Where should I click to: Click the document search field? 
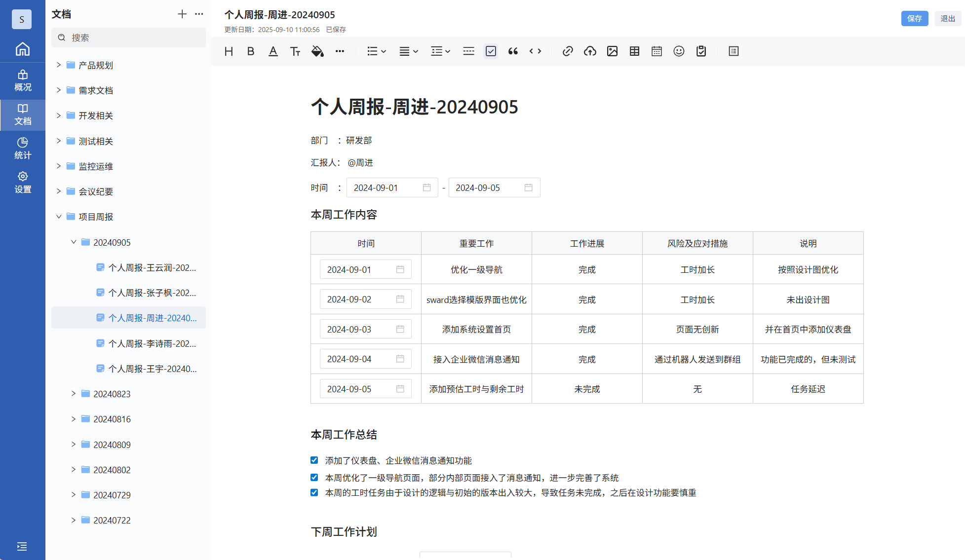click(x=133, y=37)
